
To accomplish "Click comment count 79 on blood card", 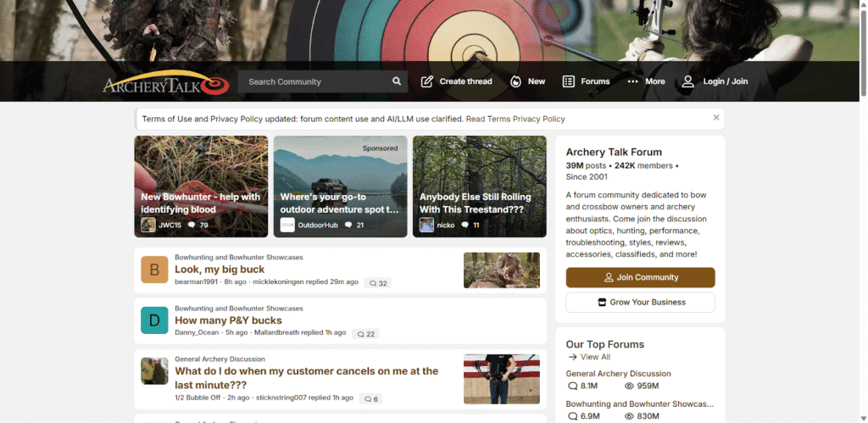I will (x=198, y=225).
